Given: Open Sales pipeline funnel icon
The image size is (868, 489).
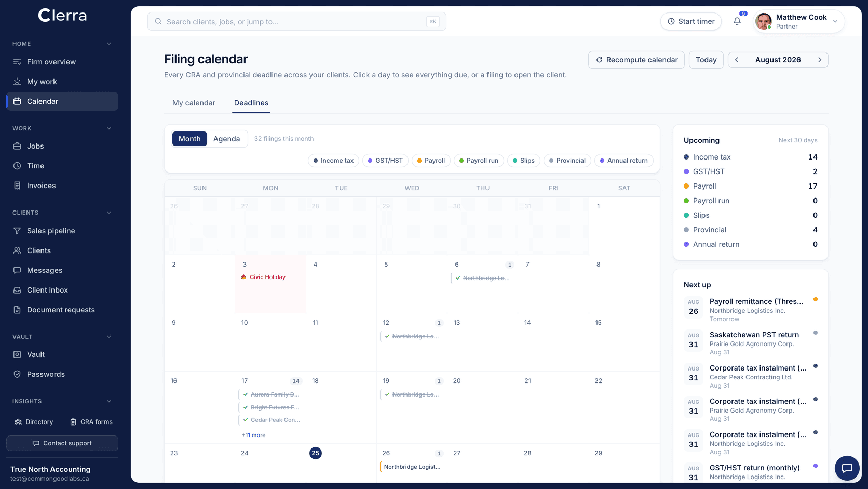Looking at the screenshot, I should click(x=17, y=231).
